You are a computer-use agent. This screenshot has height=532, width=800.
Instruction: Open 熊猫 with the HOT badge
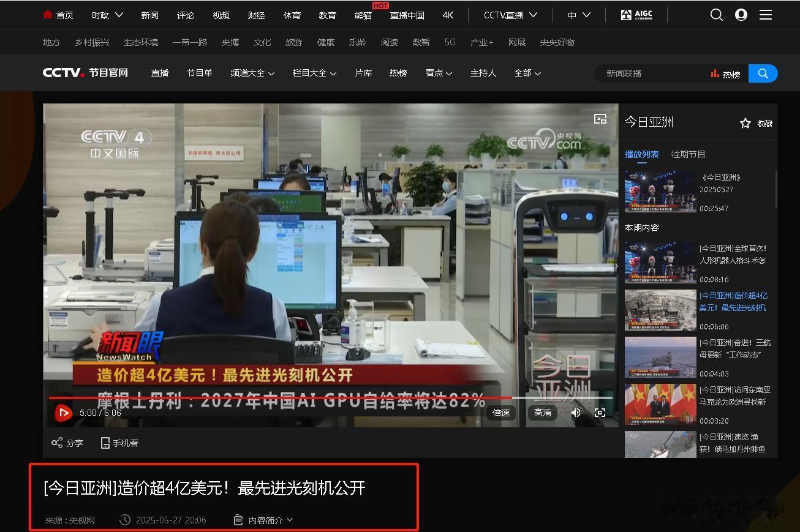(x=363, y=15)
